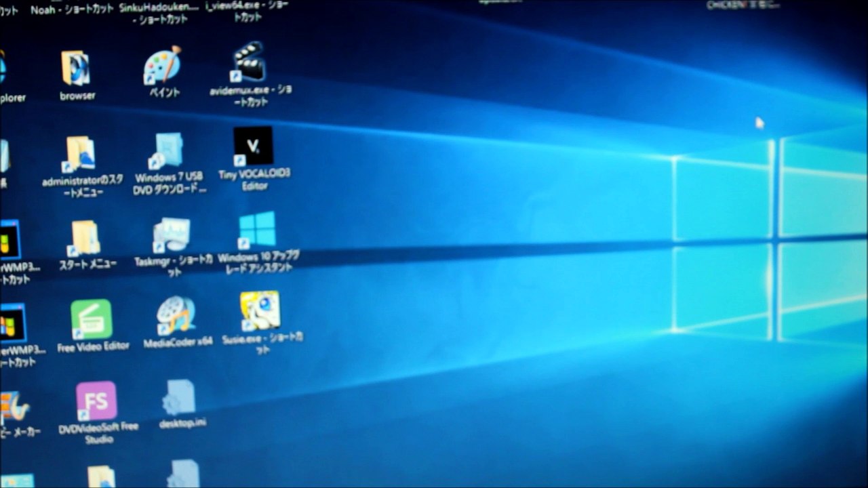Select the SinkuHadouken shortcut label
The width and height of the screenshot is (868, 488).
coord(158,12)
